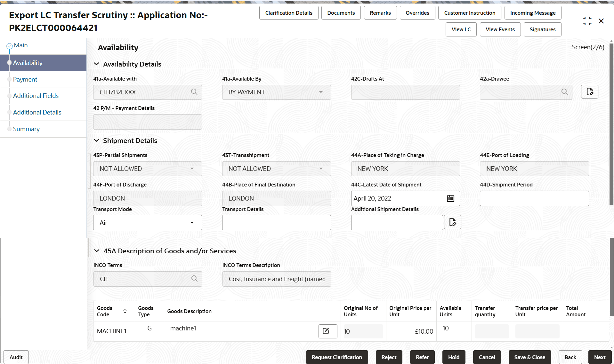Open the Documents tab

point(341,12)
